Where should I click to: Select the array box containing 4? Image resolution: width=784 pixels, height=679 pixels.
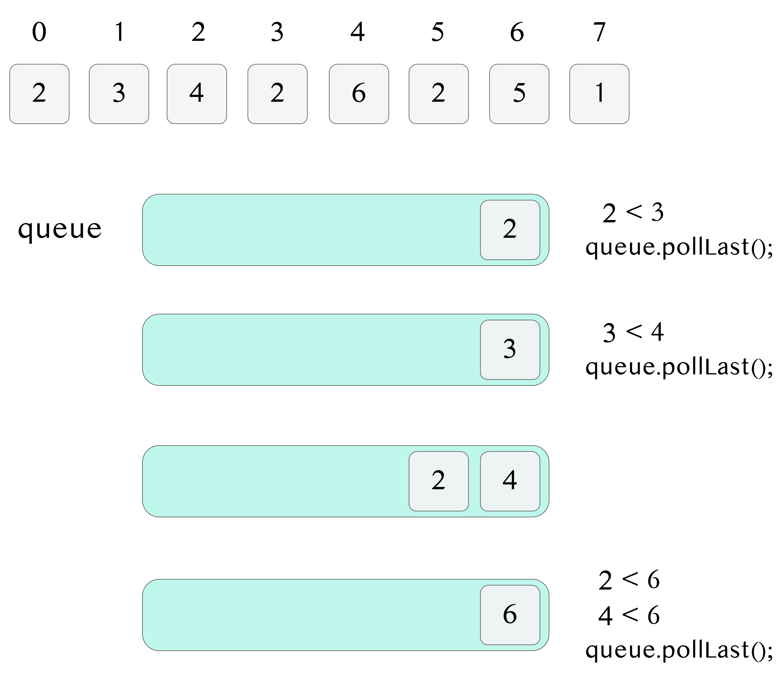click(196, 93)
